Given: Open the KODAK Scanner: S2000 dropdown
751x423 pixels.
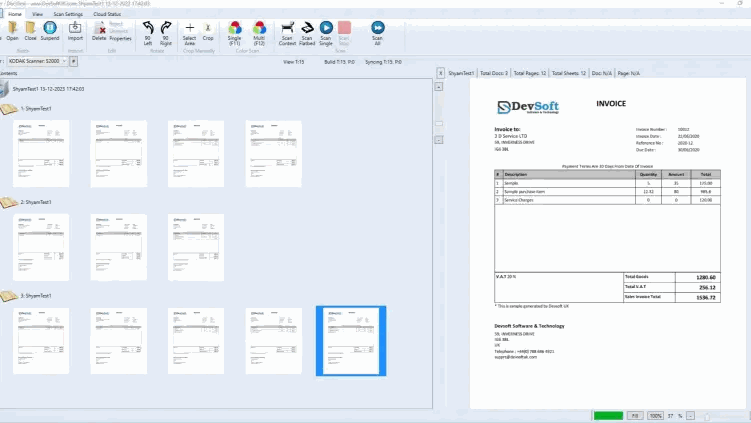Looking at the screenshot, I should click(x=37, y=61).
